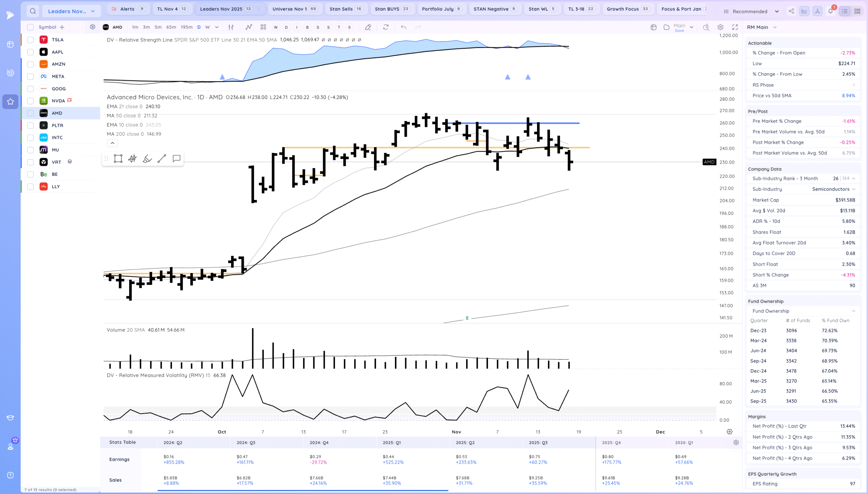Select the rectangle drawing tool
This screenshot has width=868, height=494.
[118, 159]
